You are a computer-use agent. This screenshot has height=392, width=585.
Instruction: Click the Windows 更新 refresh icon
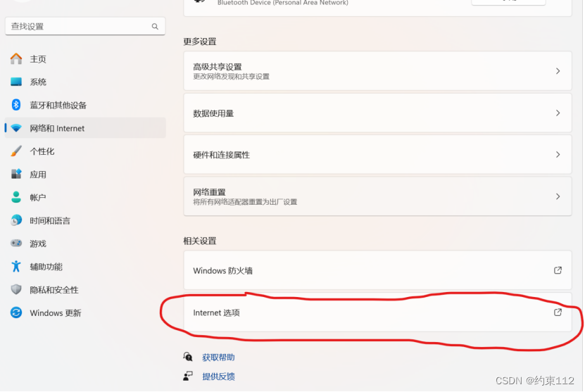[16, 312]
